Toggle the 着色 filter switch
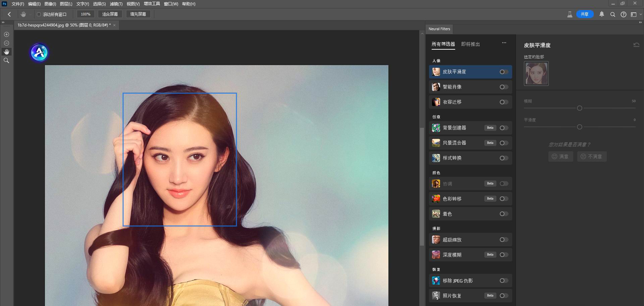Viewport: 644px width, 306px height. [x=504, y=214]
